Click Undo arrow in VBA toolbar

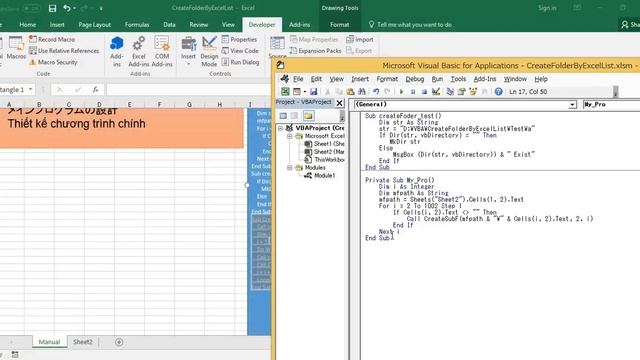[x=376, y=92]
